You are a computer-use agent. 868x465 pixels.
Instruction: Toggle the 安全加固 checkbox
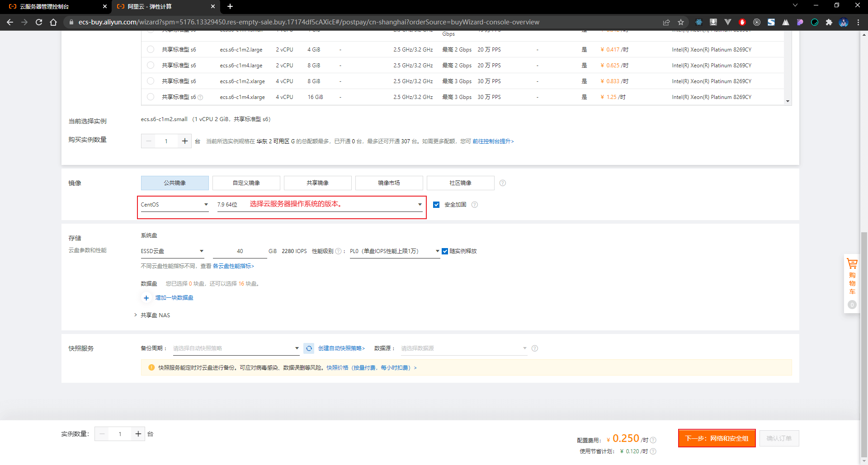436,205
